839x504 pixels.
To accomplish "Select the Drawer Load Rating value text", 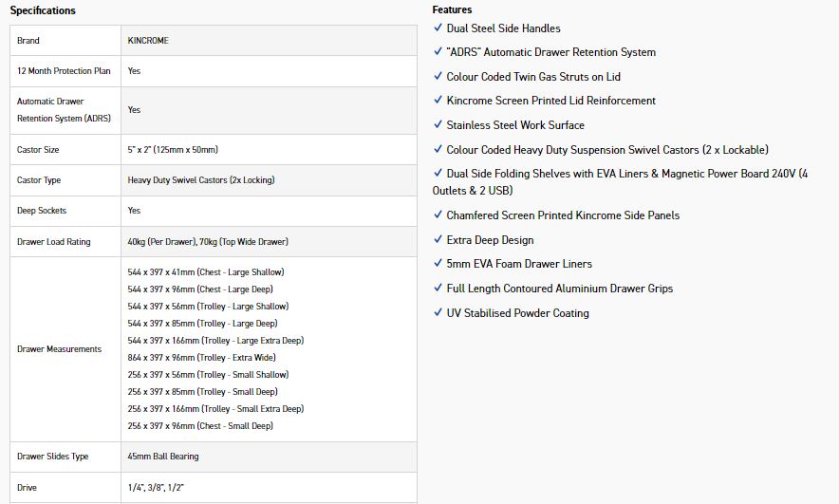I will pyautogui.click(x=208, y=242).
